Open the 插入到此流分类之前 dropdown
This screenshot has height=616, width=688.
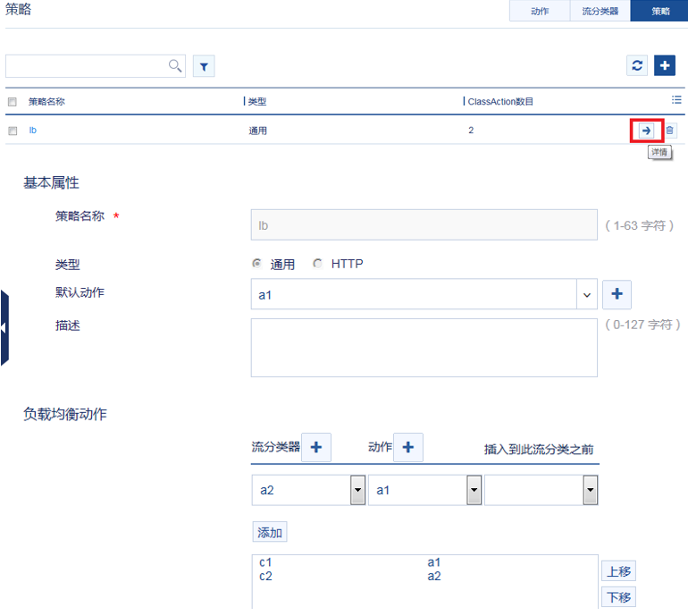coord(590,490)
